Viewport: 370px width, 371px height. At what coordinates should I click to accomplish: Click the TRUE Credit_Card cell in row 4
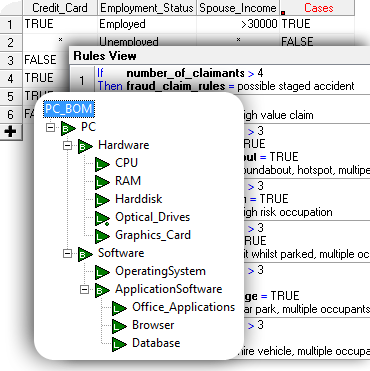[x=39, y=78]
